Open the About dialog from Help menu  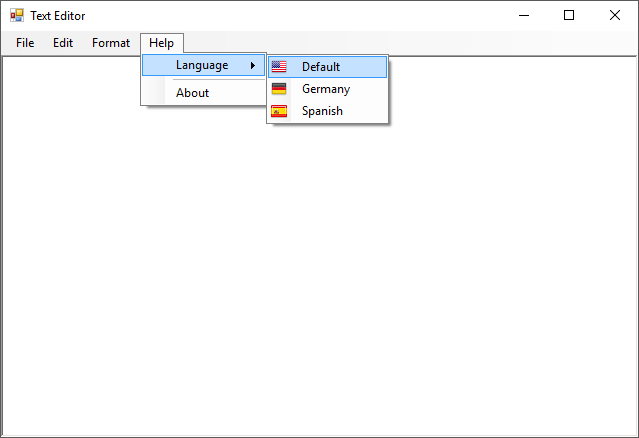click(x=203, y=93)
